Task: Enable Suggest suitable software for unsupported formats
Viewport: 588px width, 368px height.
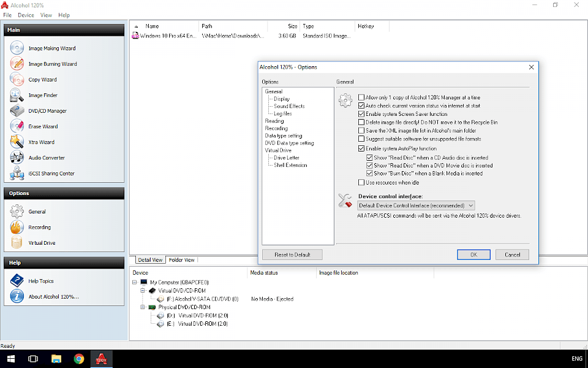Action: click(x=361, y=139)
